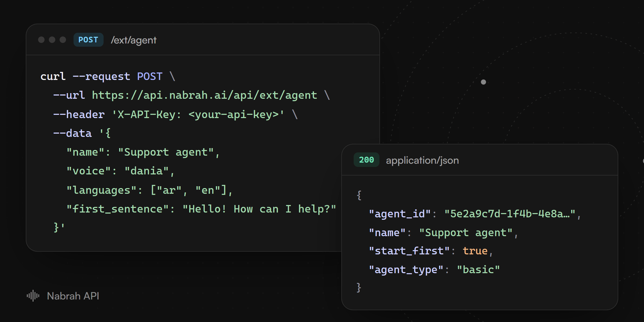The height and width of the screenshot is (322, 644).
Task: Select the "voice": "dania" line
Action: click(120, 171)
